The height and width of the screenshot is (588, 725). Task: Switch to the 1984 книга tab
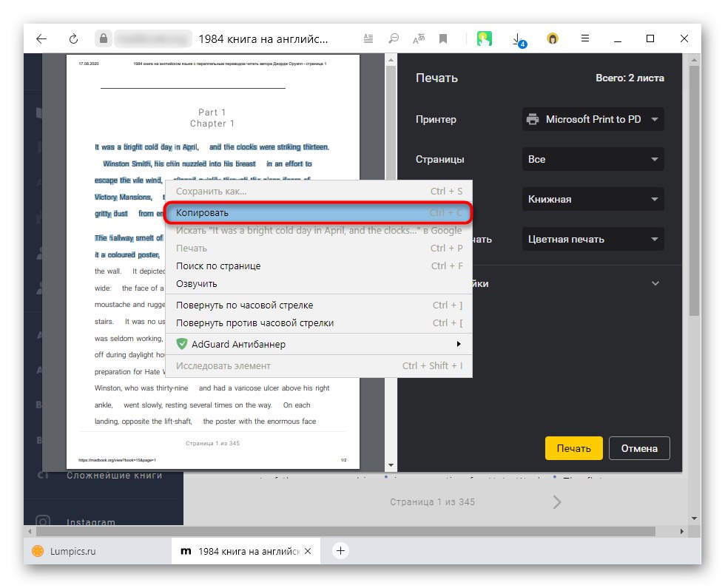click(246, 551)
